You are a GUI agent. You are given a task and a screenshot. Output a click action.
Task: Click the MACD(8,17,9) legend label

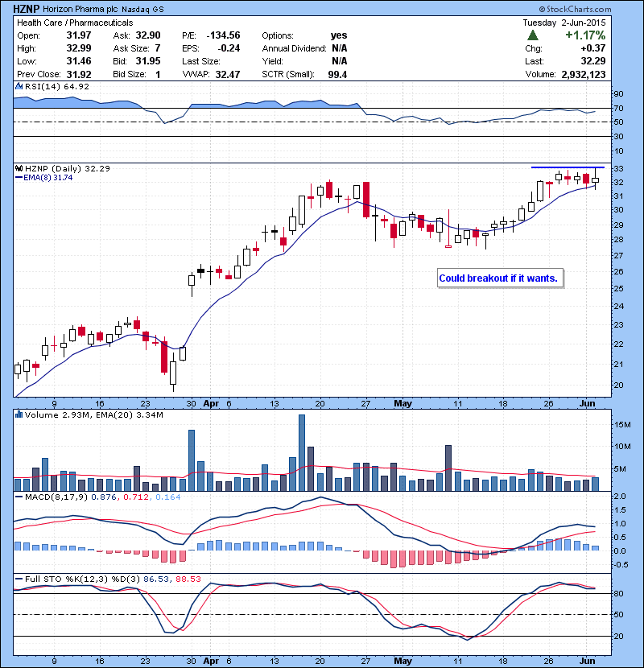[x=57, y=497]
